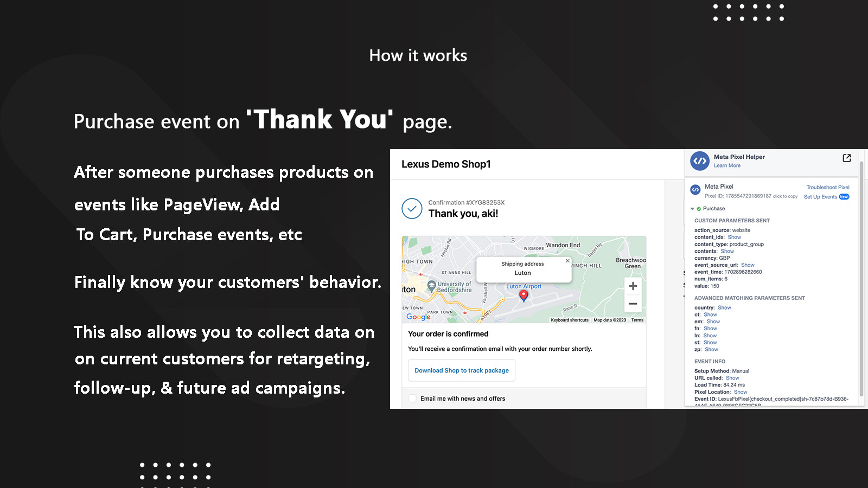Show fn matching parameter
The image size is (868, 488).
[710, 329]
